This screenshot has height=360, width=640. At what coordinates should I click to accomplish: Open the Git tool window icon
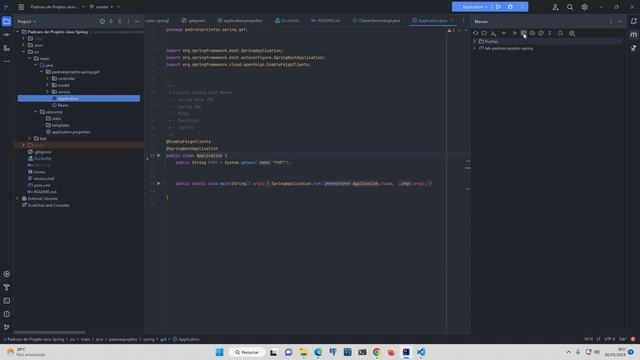click(7, 327)
